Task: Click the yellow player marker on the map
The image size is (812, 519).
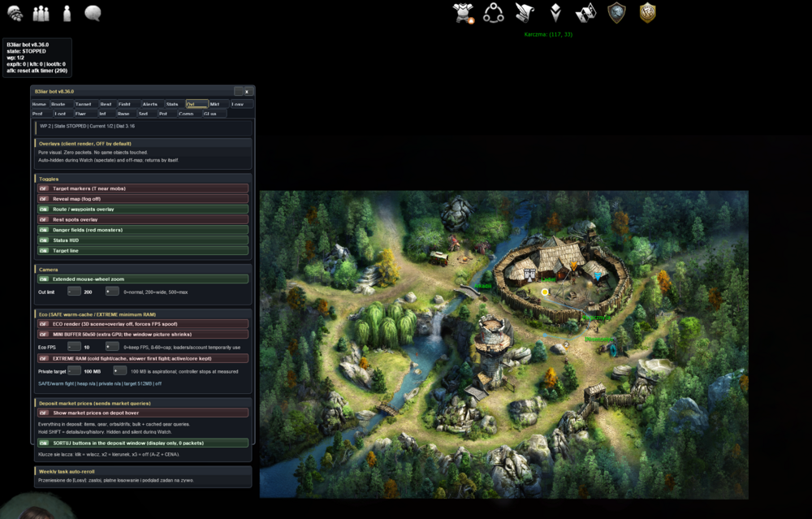Action: 545,292
